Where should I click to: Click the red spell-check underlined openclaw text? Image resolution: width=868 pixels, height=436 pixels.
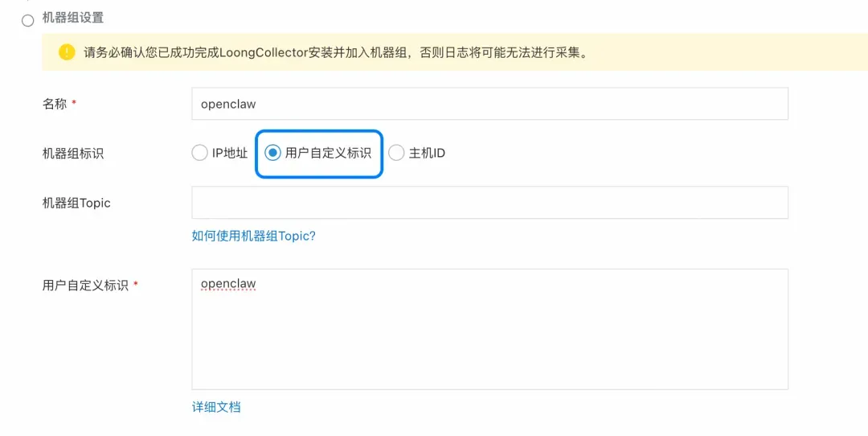tap(228, 286)
